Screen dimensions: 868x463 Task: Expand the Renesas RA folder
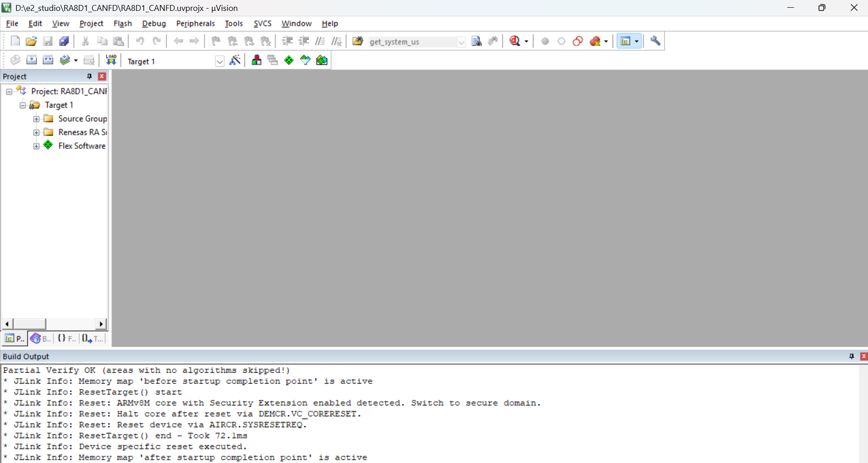(36, 133)
